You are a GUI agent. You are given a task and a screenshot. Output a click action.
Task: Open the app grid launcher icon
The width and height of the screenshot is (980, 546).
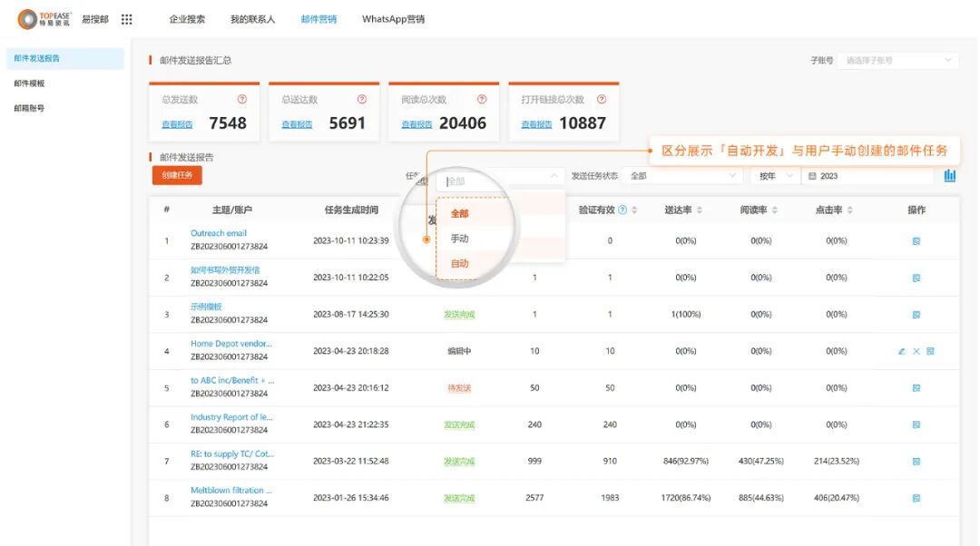(x=127, y=19)
